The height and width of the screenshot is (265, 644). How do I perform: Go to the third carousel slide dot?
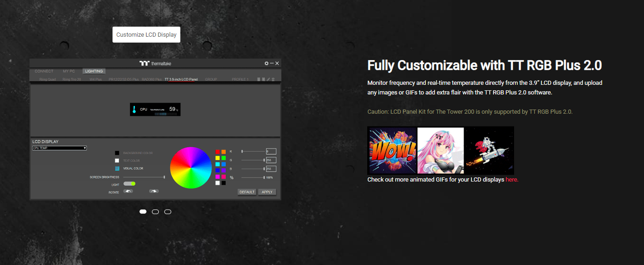point(168,211)
